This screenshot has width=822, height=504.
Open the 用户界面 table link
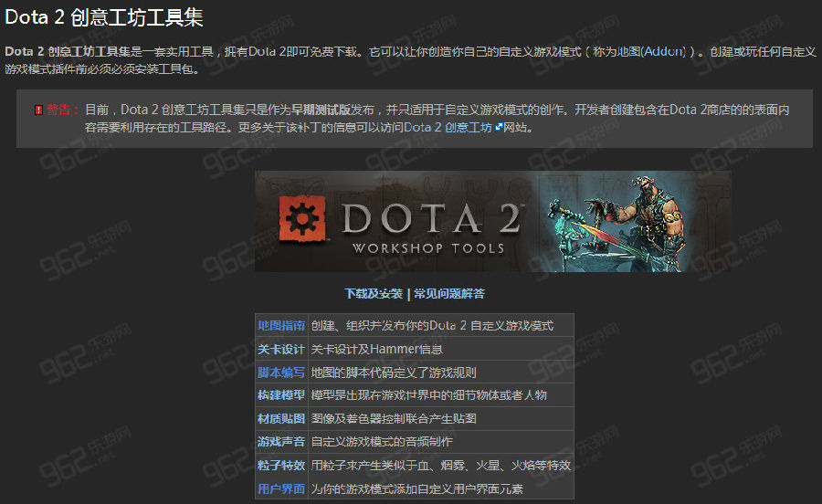(281, 488)
